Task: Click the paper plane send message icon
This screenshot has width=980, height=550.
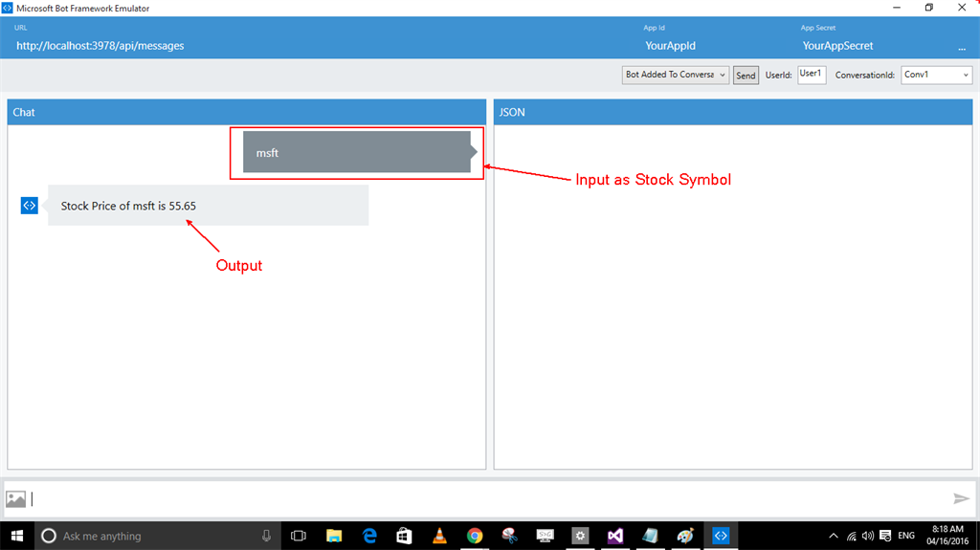Action: (x=961, y=498)
